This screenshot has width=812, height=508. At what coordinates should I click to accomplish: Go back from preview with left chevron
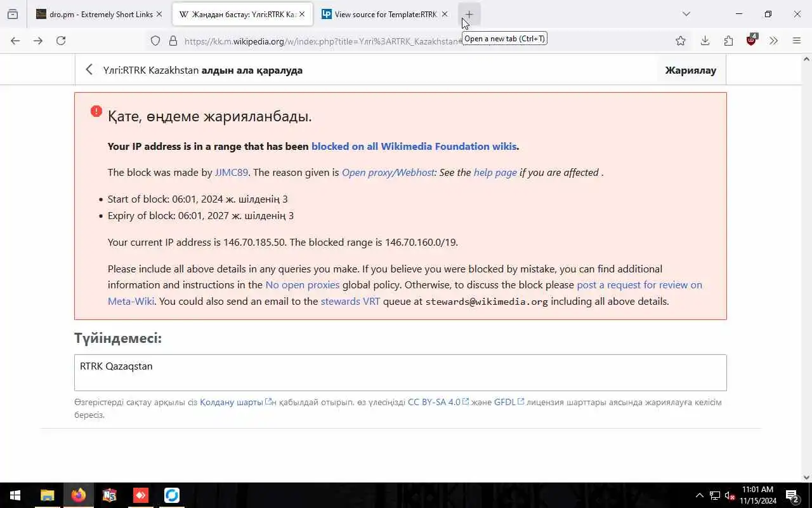click(x=89, y=70)
